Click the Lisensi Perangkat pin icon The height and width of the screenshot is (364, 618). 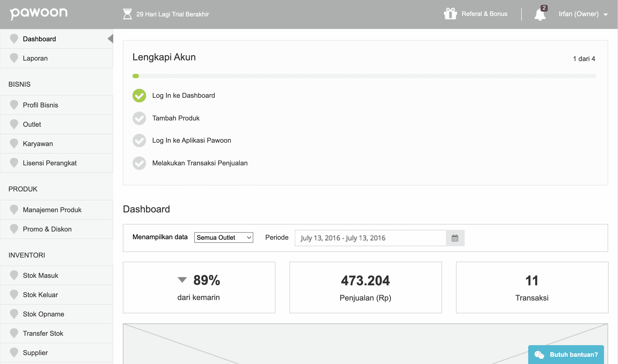14,163
